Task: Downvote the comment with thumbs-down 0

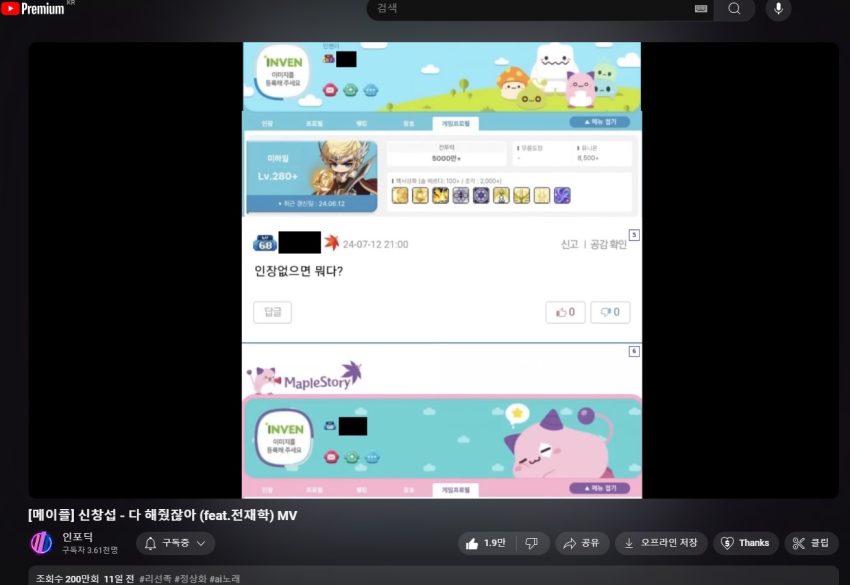Action: [x=610, y=312]
